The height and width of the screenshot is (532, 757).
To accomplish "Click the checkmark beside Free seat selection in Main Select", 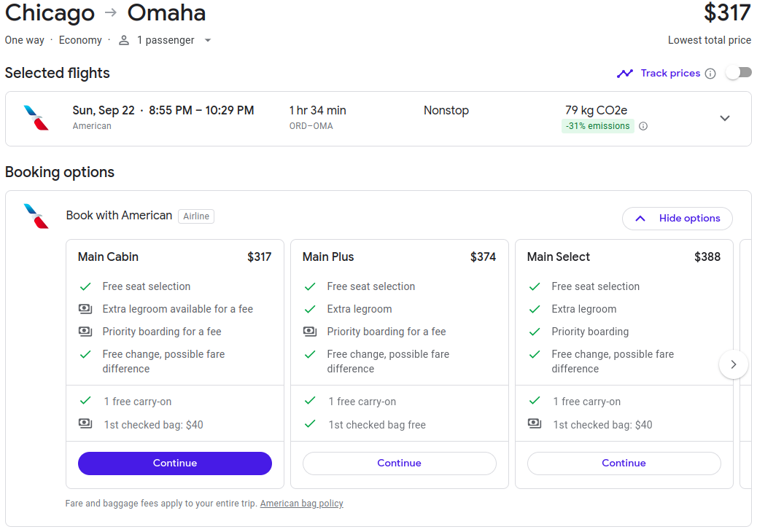I will 535,286.
